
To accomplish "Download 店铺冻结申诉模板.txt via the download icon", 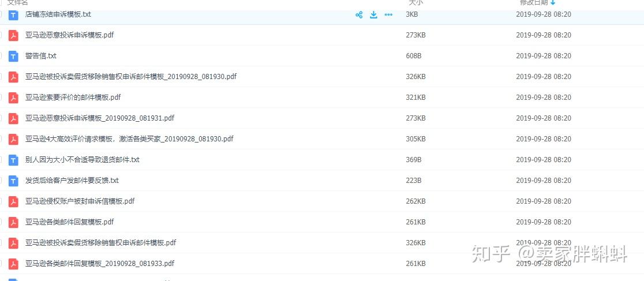I will click(373, 15).
